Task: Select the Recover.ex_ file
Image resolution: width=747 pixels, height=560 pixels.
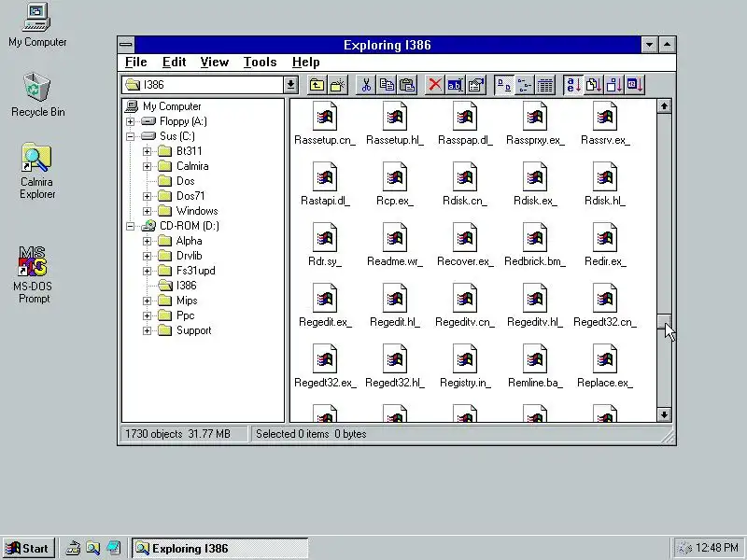Action: pyautogui.click(x=465, y=245)
